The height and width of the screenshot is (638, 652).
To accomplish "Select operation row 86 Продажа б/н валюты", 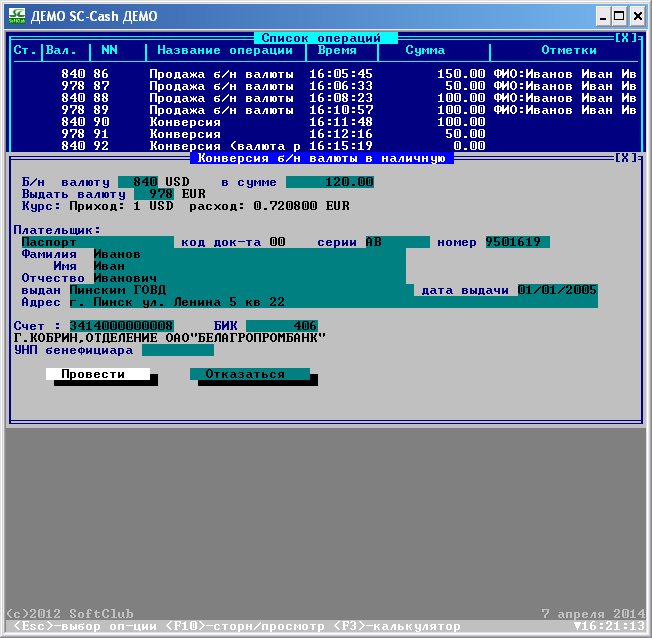I will (326, 74).
